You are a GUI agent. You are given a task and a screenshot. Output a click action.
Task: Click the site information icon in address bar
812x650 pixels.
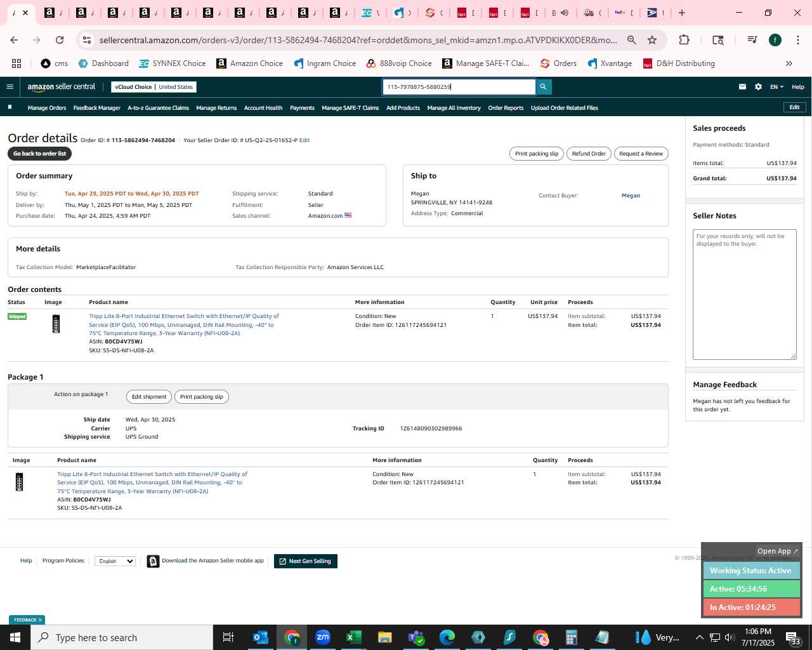coord(87,40)
